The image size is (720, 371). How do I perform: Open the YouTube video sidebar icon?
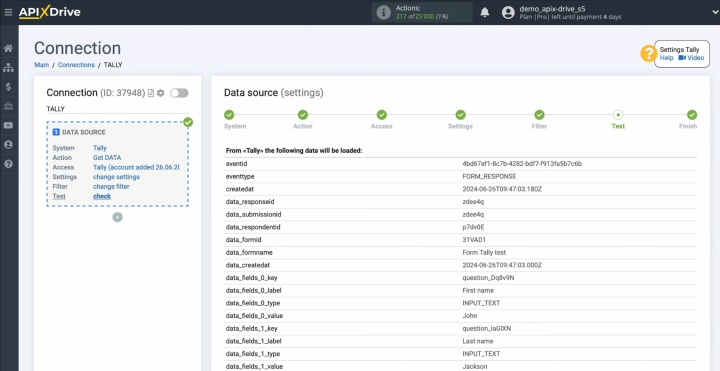[8, 125]
